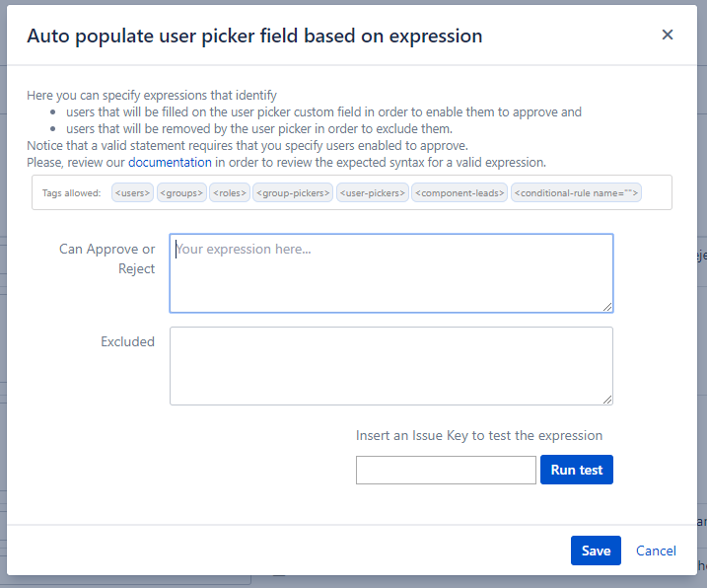Cancel the auto populate dialog

pyautogui.click(x=656, y=551)
